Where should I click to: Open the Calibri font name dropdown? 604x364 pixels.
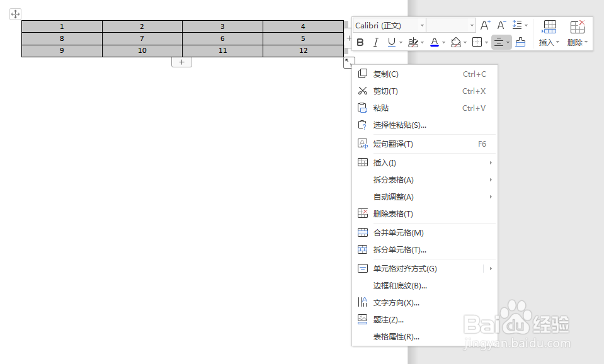pyautogui.click(x=421, y=25)
